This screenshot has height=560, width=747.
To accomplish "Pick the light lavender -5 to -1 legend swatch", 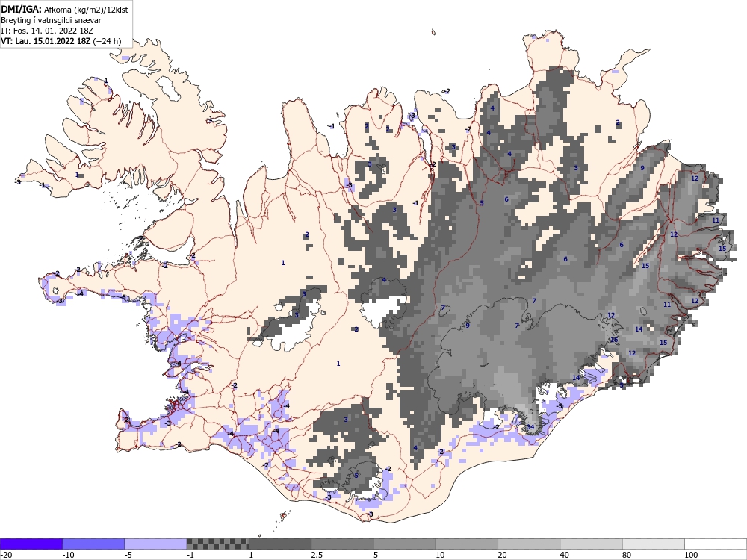I will coord(156,544).
